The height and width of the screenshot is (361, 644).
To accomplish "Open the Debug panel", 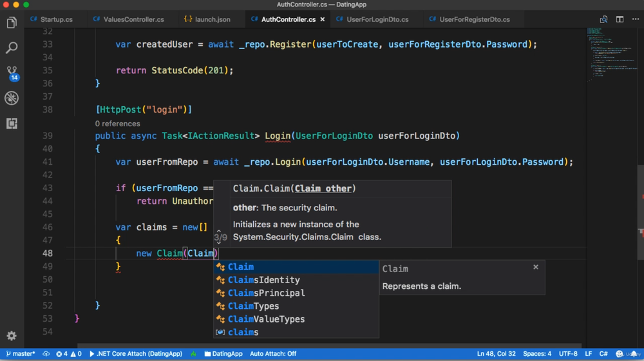I will pos(12,98).
